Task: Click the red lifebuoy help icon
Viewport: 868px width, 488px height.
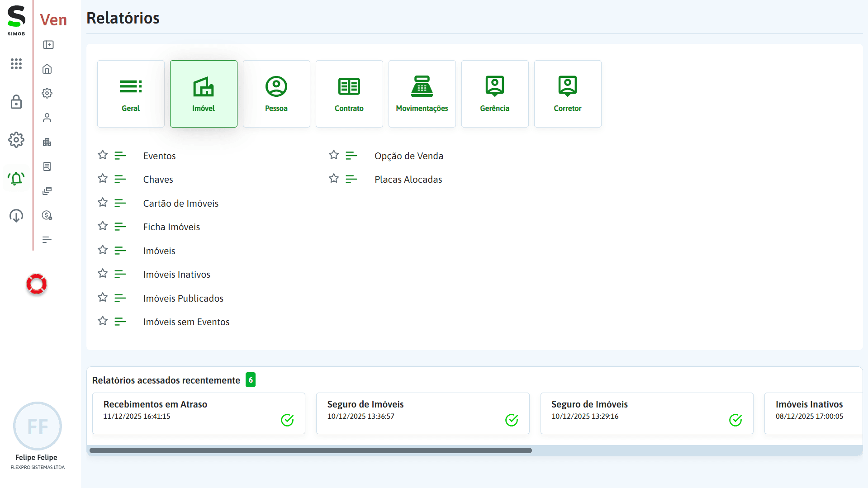Action: point(37,284)
